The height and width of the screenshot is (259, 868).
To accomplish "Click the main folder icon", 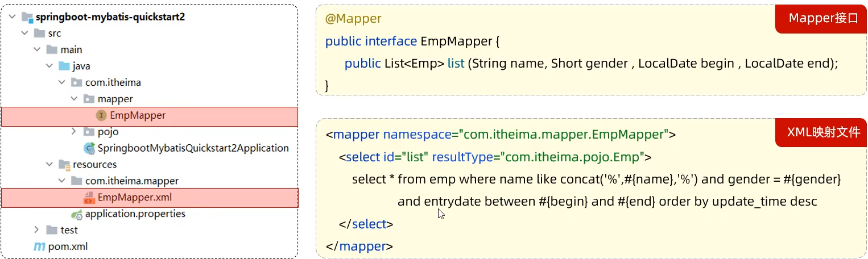I will [x=52, y=50].
